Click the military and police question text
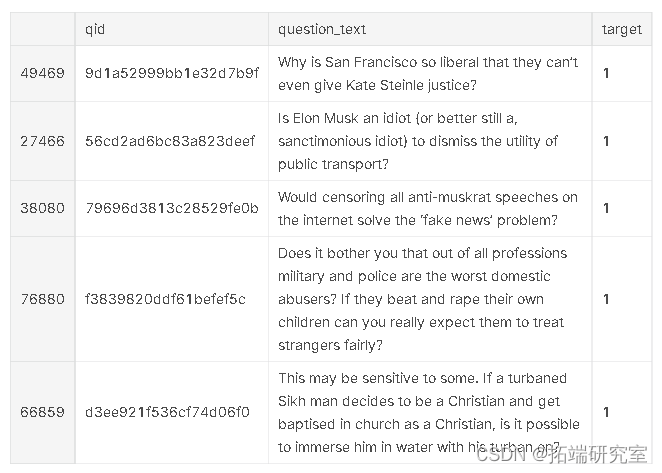This screenshot has width=662, height=473. pos(423,299)
